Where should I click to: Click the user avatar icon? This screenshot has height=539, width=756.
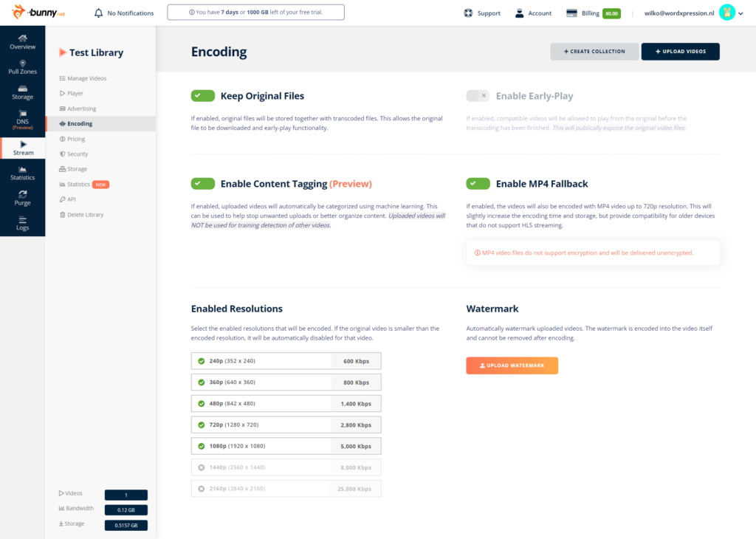726,13
